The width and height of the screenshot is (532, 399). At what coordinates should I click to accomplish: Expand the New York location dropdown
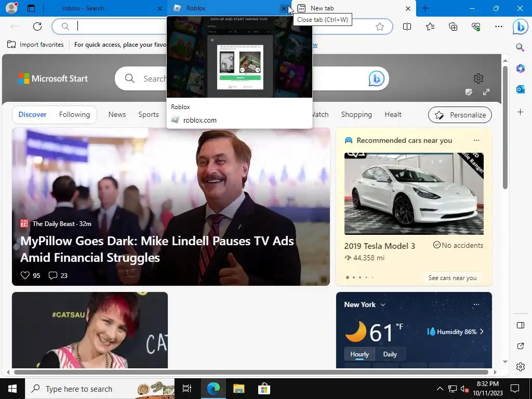(383, 304)
